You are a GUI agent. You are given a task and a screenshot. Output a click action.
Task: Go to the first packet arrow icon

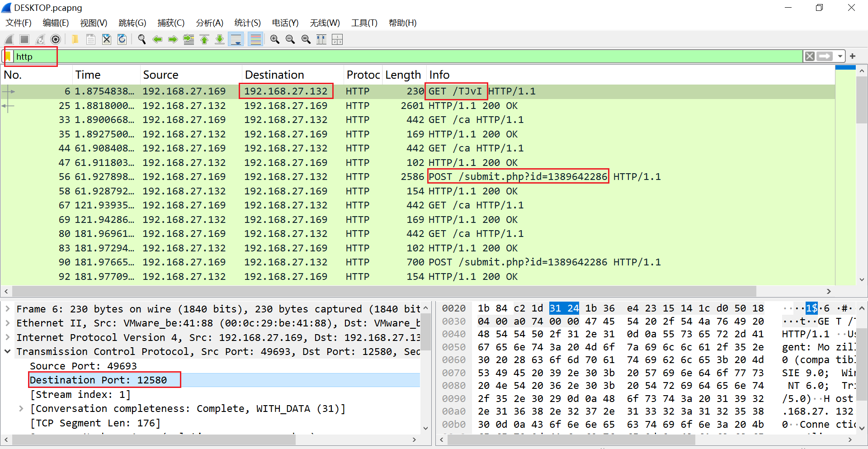coord(204,39)
